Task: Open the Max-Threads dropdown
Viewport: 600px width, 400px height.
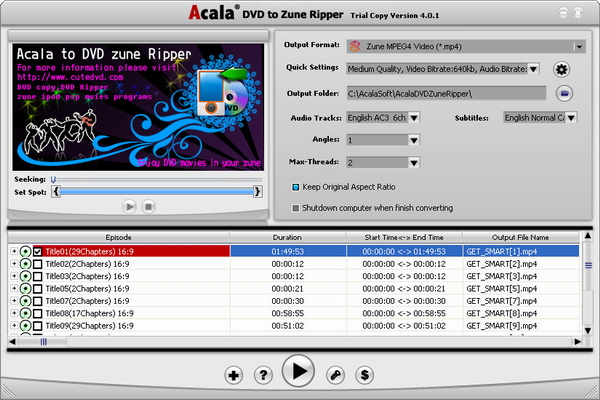Action: tap(414, 163)
